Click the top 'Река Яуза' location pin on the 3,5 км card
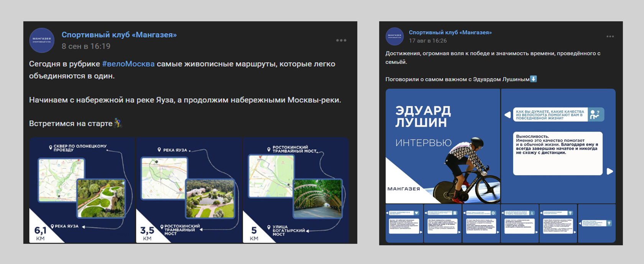Viewport: 644px width, 264px height. tap(159, 150)
